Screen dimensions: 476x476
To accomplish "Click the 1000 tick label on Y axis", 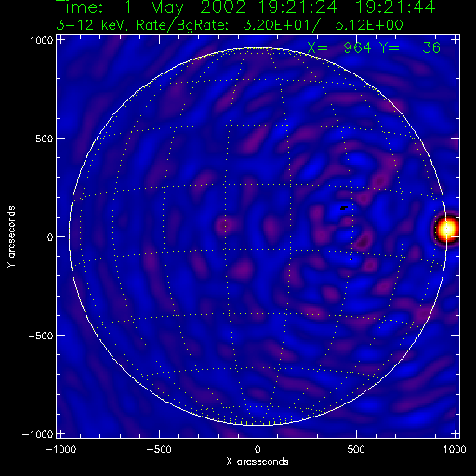I will pyautogui.click(x=42, y=40).
